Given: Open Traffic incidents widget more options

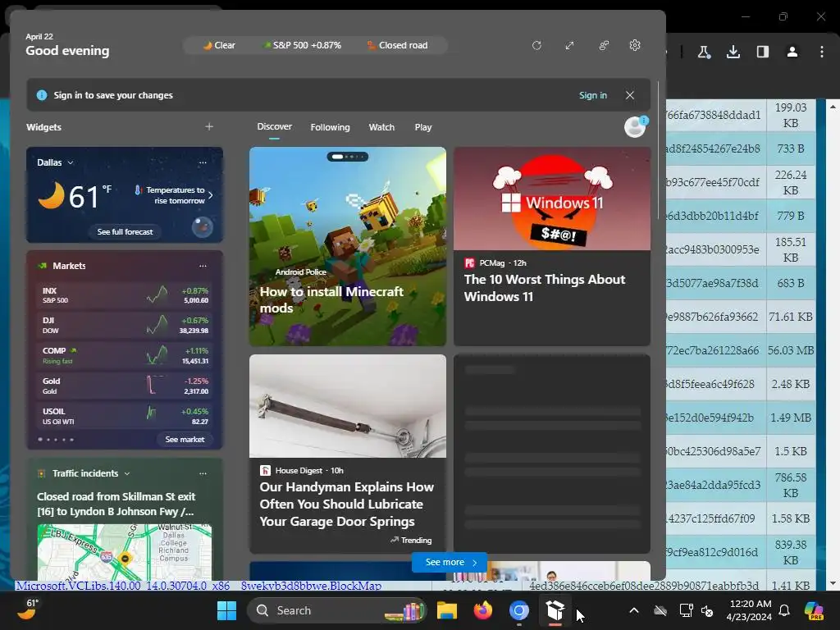Looking at the screenshot, I should point(203,473).
